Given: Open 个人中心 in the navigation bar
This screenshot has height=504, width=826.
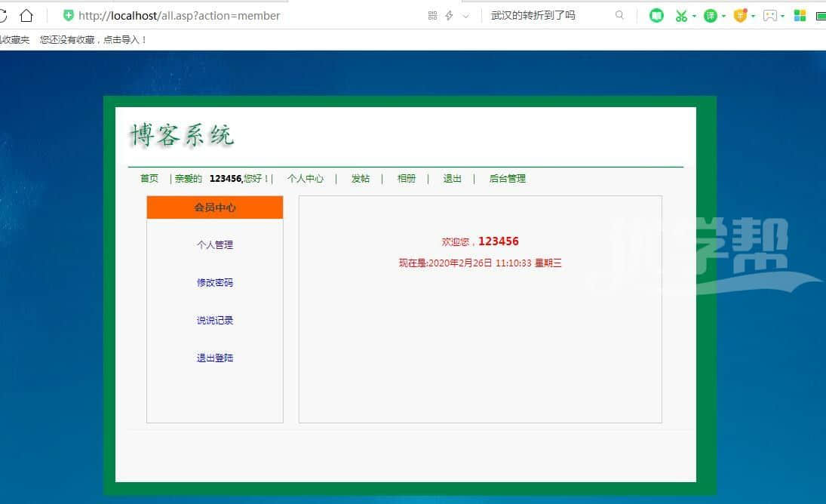Looking at the screenshot, I should [306, 179].
